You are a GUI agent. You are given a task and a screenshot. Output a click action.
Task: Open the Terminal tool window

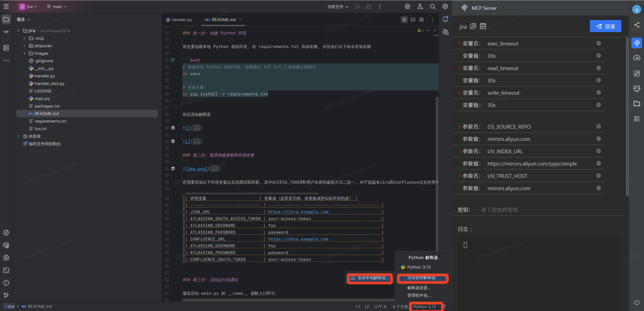click(x=6, y=270)
